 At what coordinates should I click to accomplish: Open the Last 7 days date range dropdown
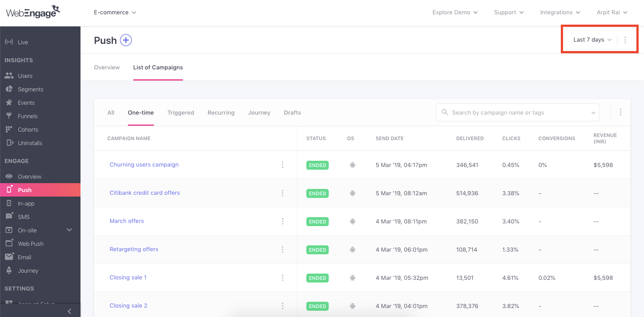(592, 40)
